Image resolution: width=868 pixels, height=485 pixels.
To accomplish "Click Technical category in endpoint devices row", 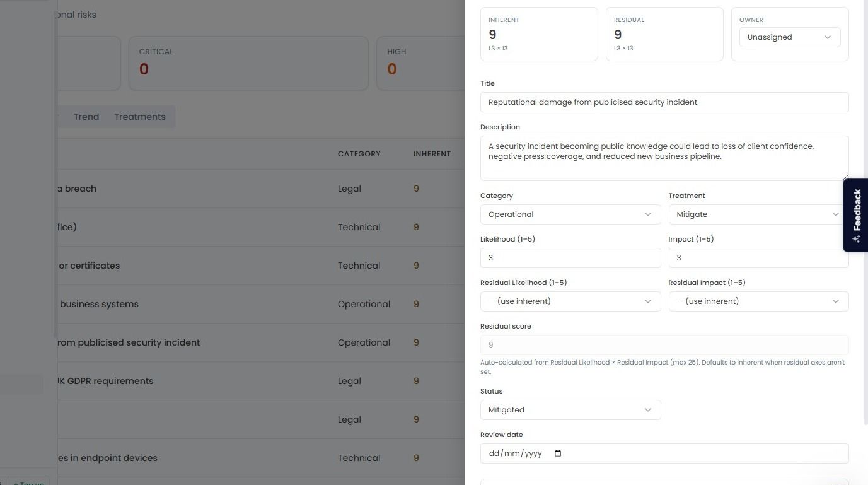I will [x=359, y=458].
